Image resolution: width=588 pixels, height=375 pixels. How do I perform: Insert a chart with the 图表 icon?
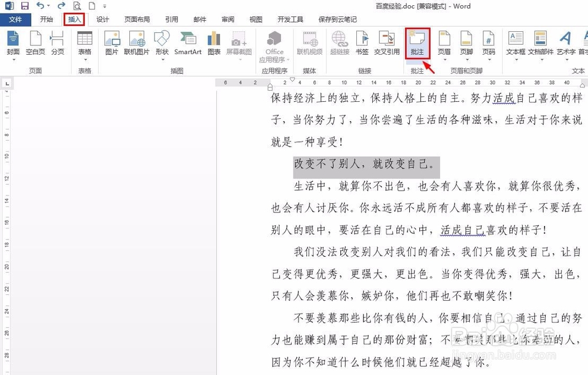pyautogui.click(x=213, y=44)
